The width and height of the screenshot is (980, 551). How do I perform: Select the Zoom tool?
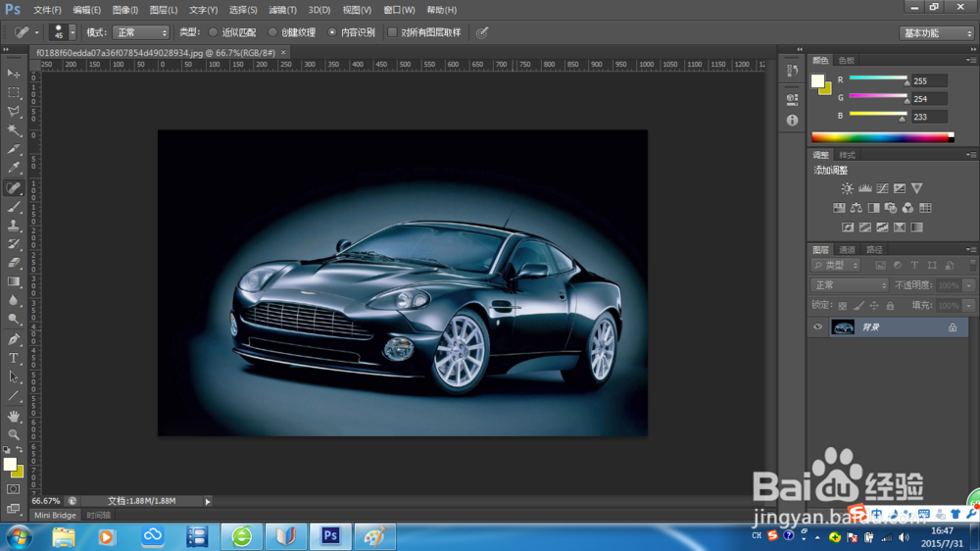pyautogui.click(x=13, y=434)
